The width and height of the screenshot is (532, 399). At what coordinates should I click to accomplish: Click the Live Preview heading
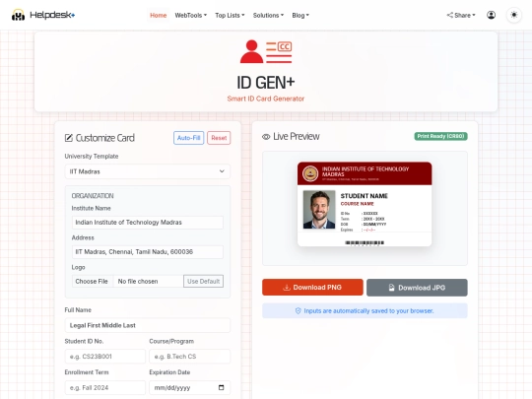click(x=297, y=136)
